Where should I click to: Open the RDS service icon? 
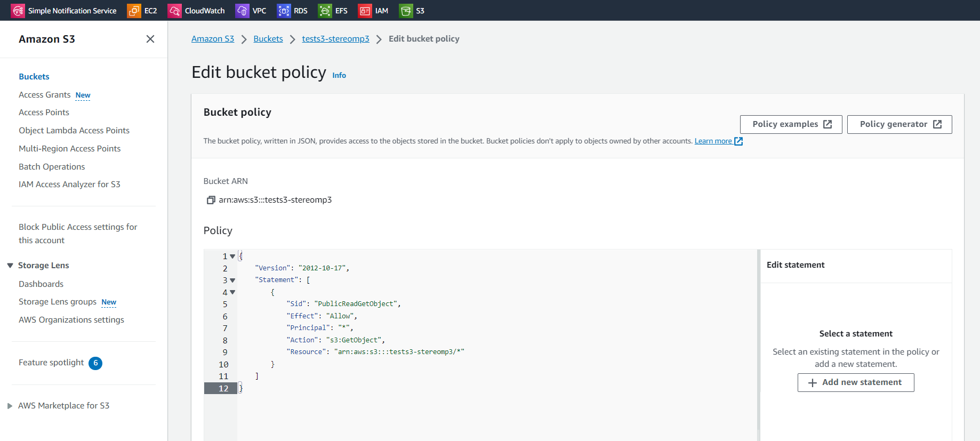pyautogui.click(x=284, y=11)
